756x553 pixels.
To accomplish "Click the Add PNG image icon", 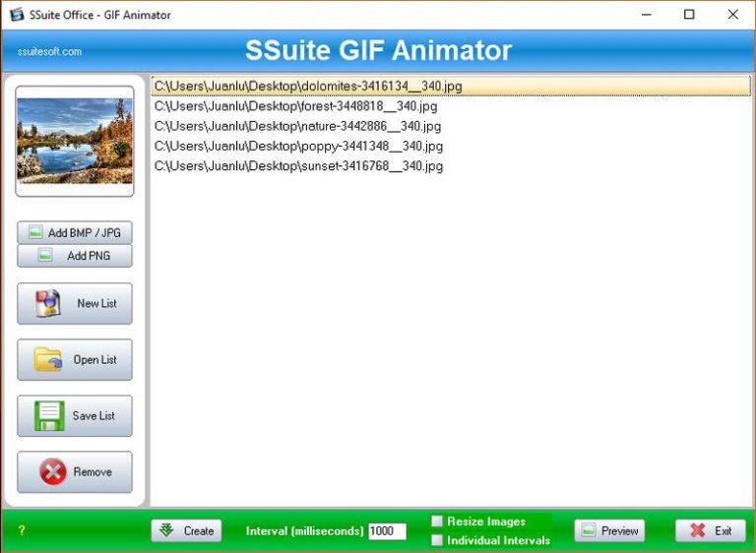I will point(45,255).
